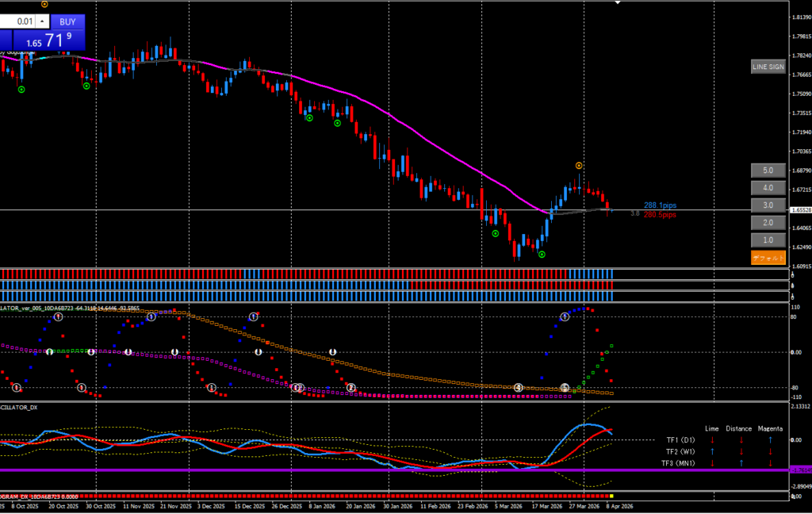The image size is (812, 514).
Task: Increase lot volume with stepper up arrow
Action: (43, 18)
